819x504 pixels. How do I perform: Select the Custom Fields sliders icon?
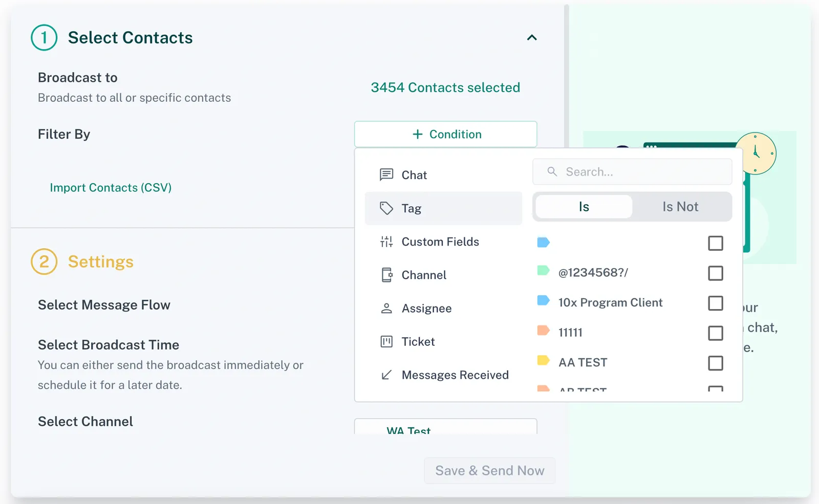(386, 242)
